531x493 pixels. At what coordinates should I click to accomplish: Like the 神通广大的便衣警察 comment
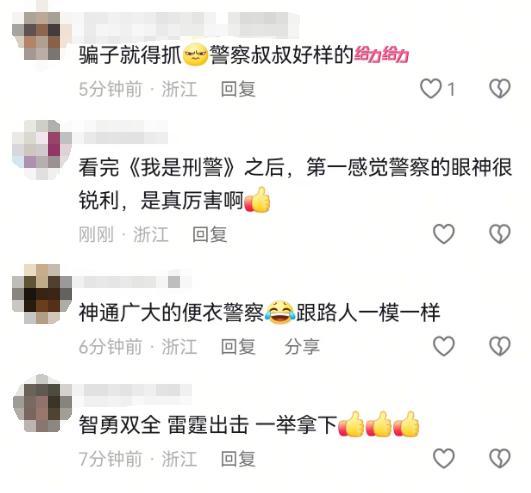coord(444,346)
